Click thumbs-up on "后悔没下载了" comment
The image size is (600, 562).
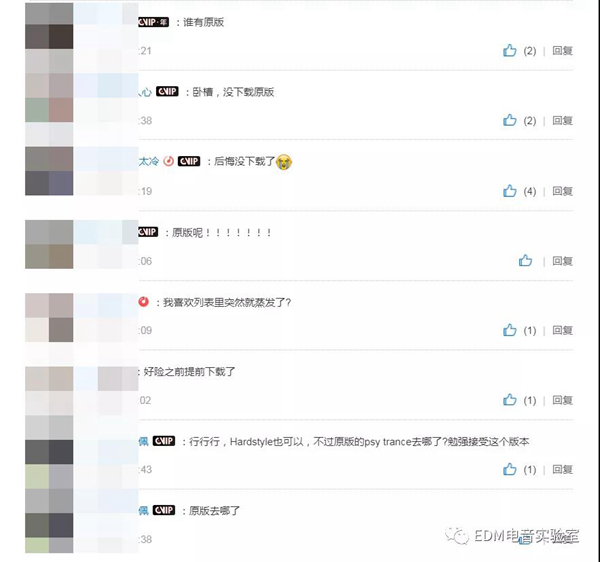510,191
